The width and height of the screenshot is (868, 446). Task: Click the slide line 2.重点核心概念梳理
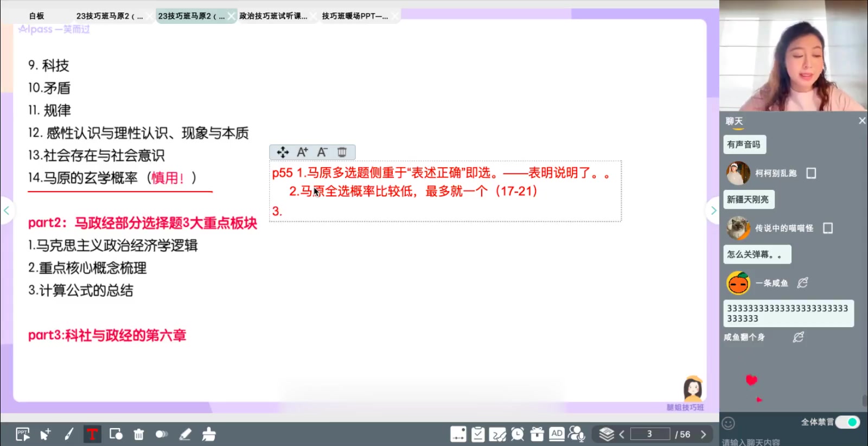[x=87, y=268]
